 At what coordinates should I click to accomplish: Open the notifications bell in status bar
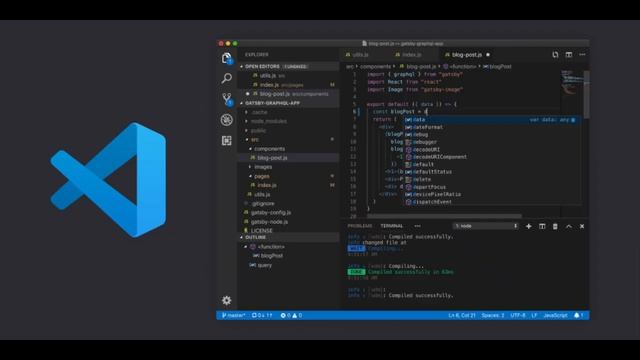578,315
